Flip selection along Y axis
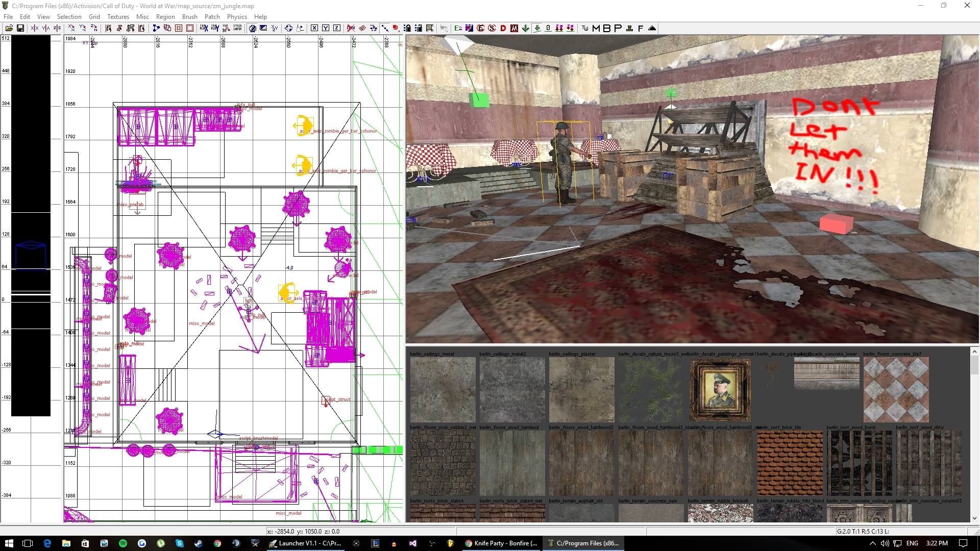 [46, 28]
